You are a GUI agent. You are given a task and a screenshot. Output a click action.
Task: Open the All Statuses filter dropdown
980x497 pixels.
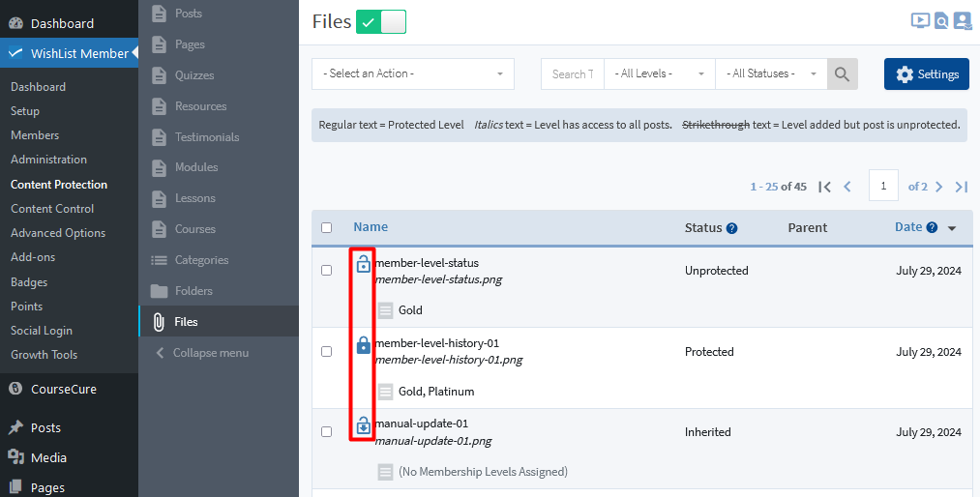pos(771,74)
